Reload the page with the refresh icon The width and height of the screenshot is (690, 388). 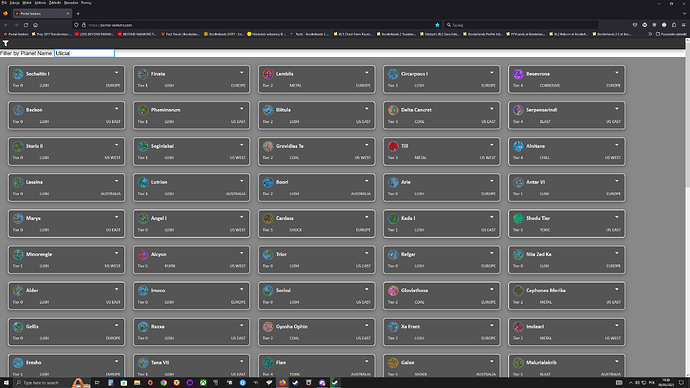tap(26, 25)
